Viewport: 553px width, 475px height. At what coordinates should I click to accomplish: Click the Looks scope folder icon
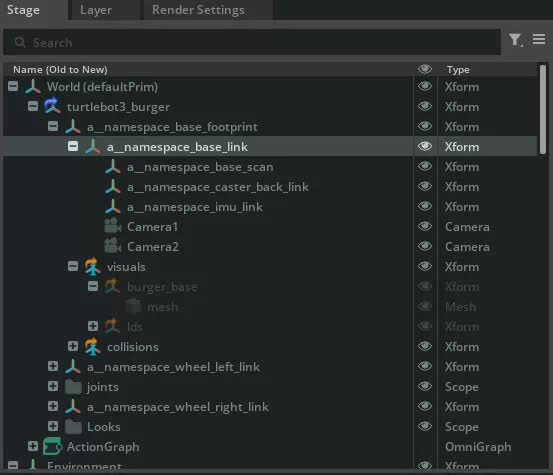(73, 427)
